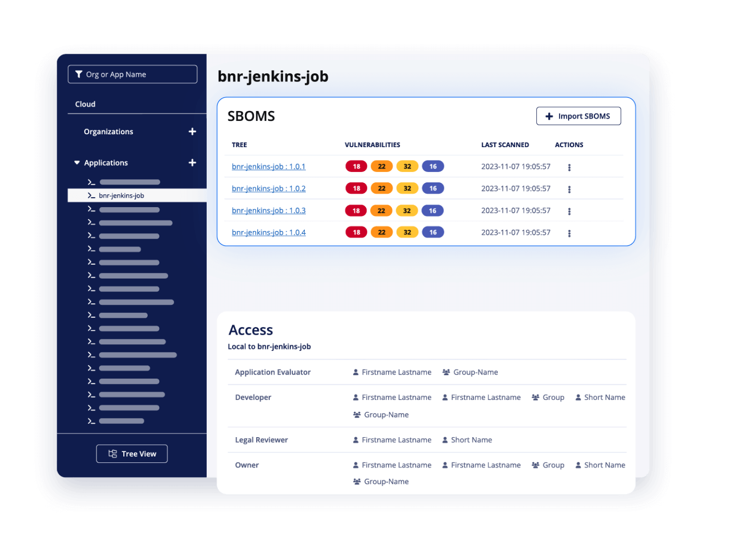744x560 pixels.
Task: Click blue badge 16 in 1.0.4 row
Action: [x=433, y=232]
